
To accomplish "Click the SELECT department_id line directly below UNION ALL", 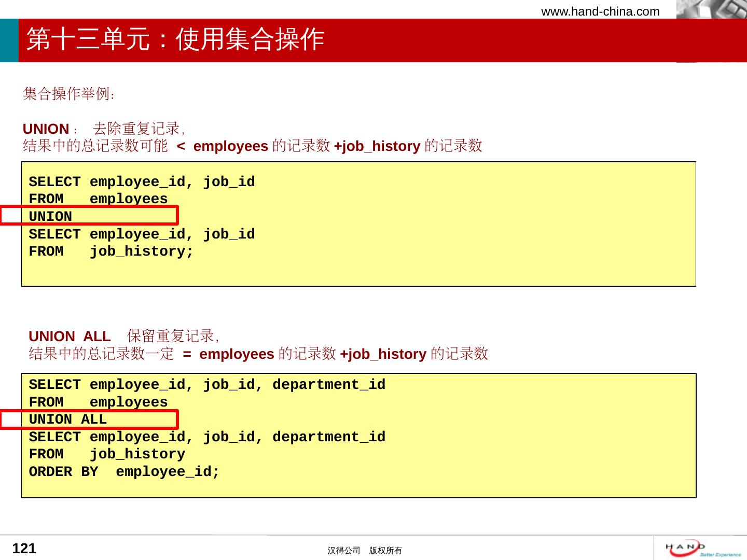I will pos(208,437).
